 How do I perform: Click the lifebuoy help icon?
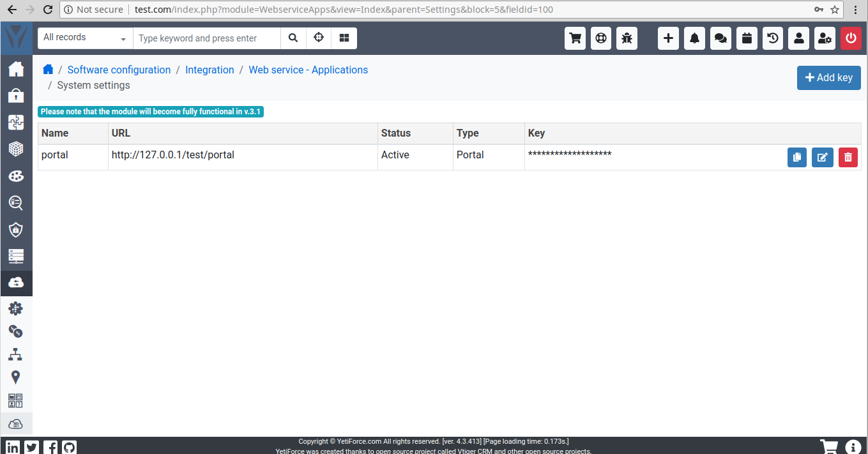(601, 38)
